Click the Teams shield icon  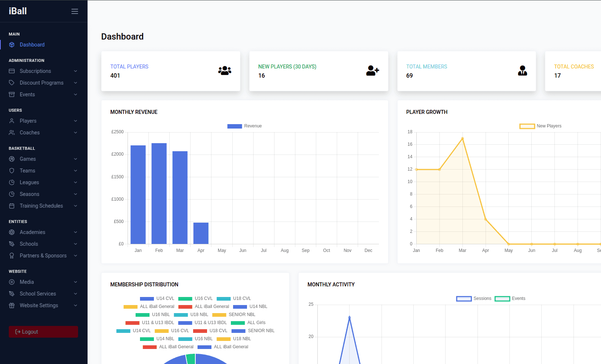[x=12, y=171]
